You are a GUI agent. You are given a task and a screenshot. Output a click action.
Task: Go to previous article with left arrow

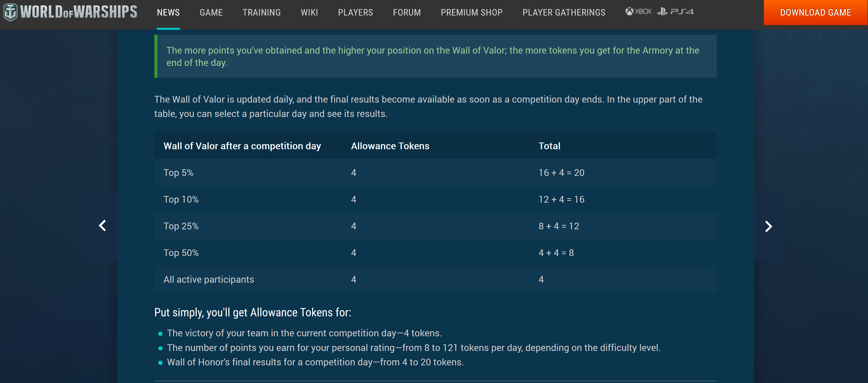click(103, 225)
